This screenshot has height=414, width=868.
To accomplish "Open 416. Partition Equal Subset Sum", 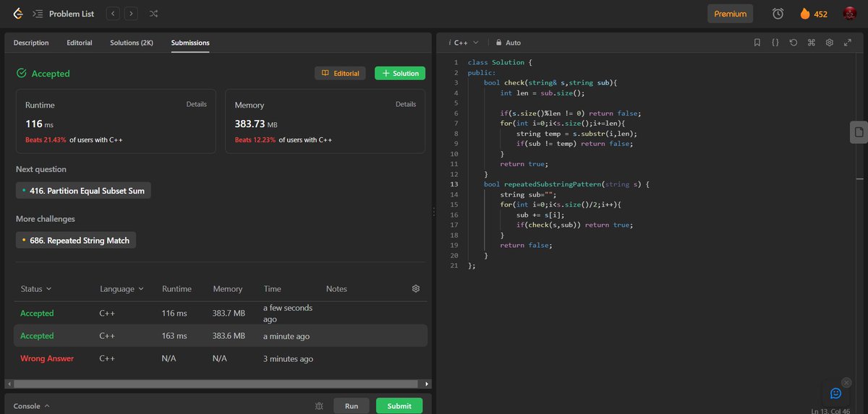I will [83, 191].
